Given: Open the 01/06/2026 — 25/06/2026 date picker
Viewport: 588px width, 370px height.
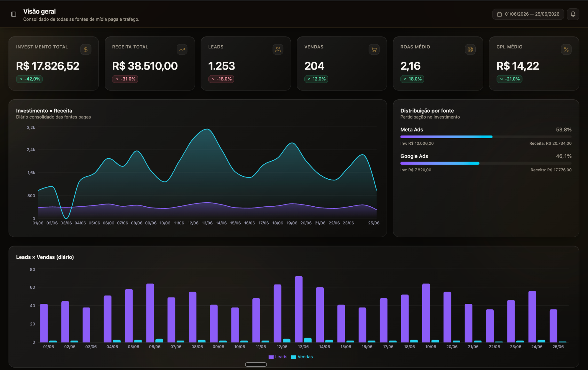Looking at the screenshot, I should [528, 14].
